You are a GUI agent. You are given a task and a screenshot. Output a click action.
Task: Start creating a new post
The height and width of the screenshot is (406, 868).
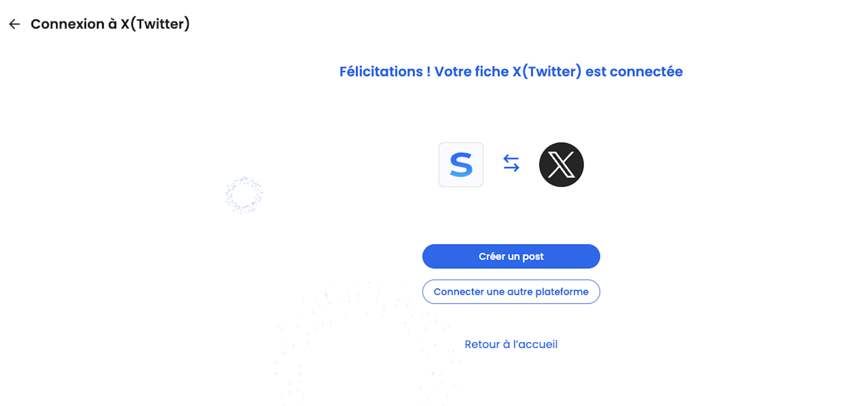tap(511, 256)
